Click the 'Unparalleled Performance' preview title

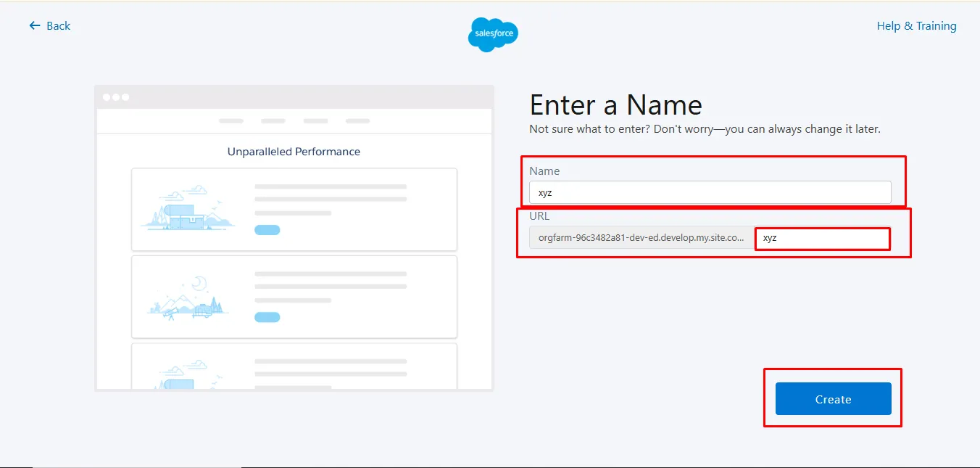tap(294, 152)
